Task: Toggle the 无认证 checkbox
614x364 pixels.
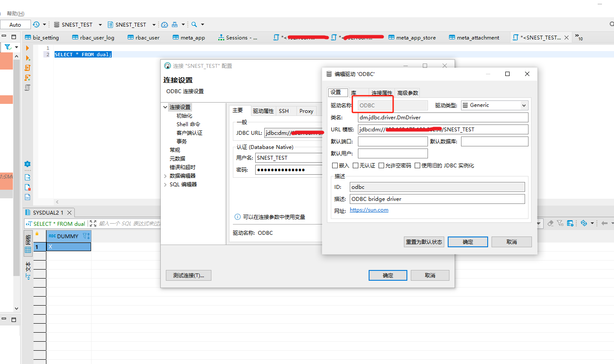Action: 355,166
